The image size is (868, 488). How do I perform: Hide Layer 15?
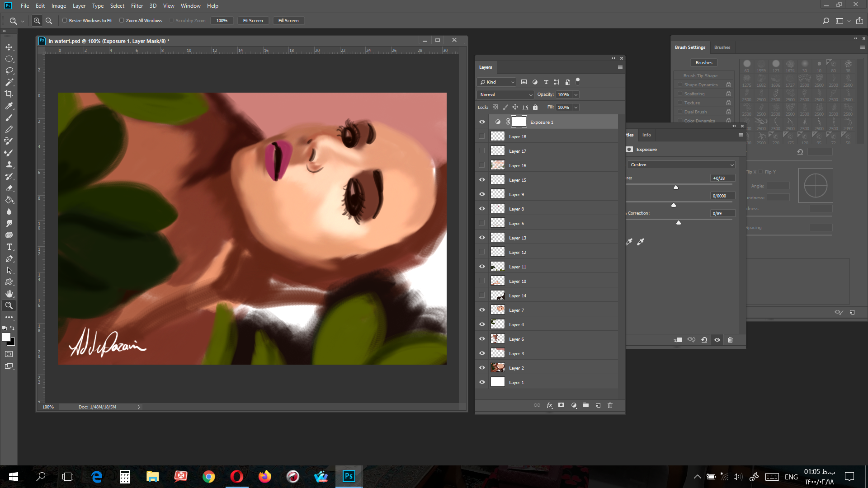pos(482,180)
